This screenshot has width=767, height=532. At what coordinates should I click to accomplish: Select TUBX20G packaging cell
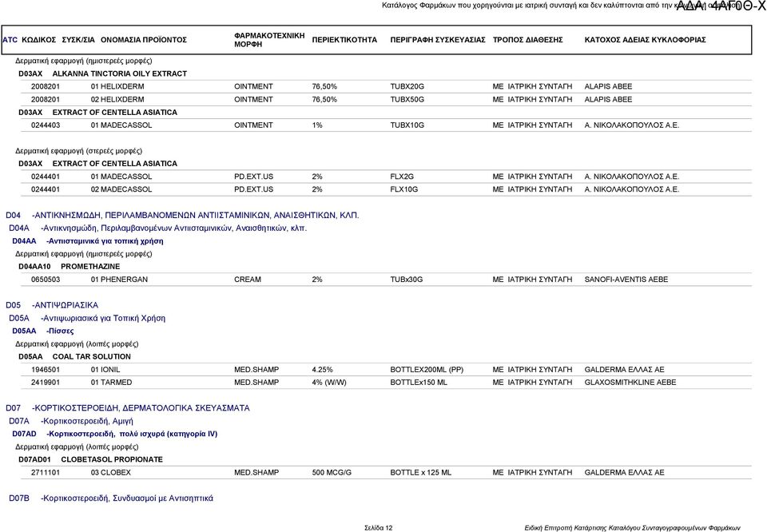(x=407, y=86)
